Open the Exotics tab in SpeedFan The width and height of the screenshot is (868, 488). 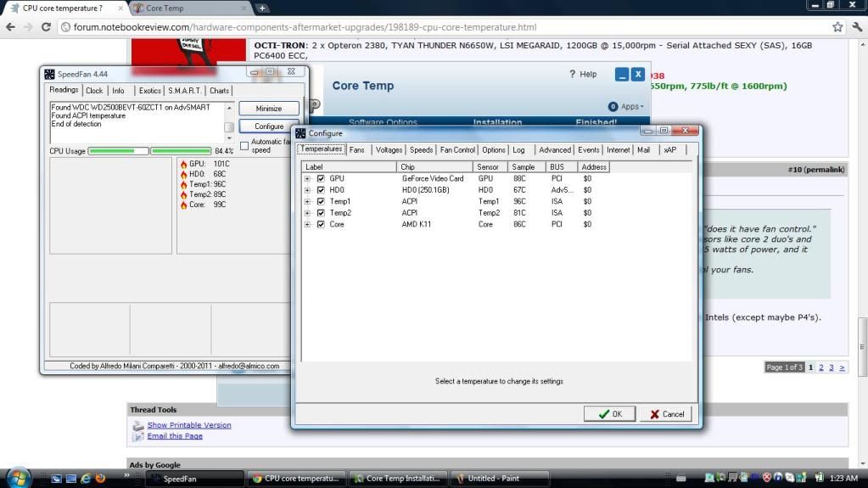pos(149,91)
